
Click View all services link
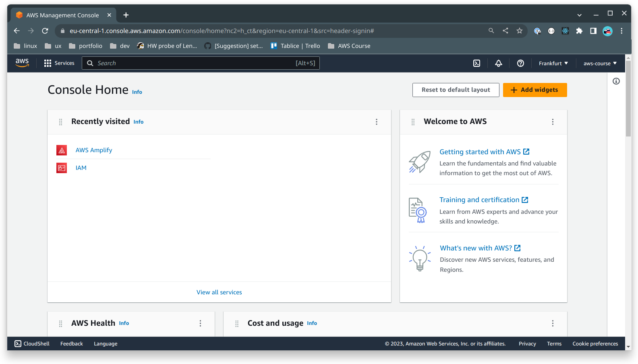pos(219,292)
